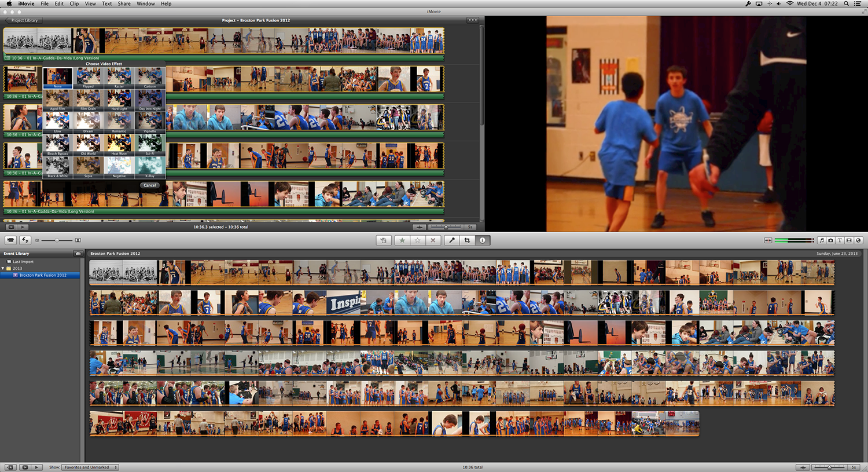
Task: Go back to Project Library
Action: (23, 20)
